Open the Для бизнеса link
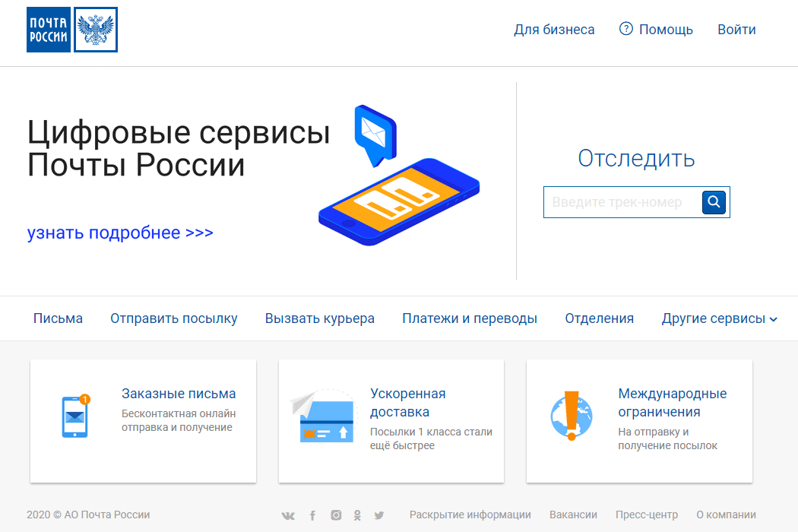Image resolution: width=798 pixels, height=532 pixels. (x=554, y=30)
